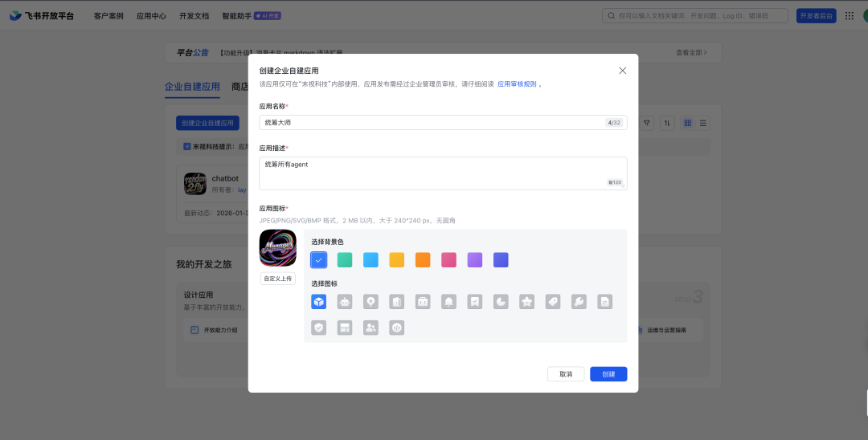Viewport: 868px width, 440px height.
Task: Select the briefcase app icon
Action: tap(423, 302)
